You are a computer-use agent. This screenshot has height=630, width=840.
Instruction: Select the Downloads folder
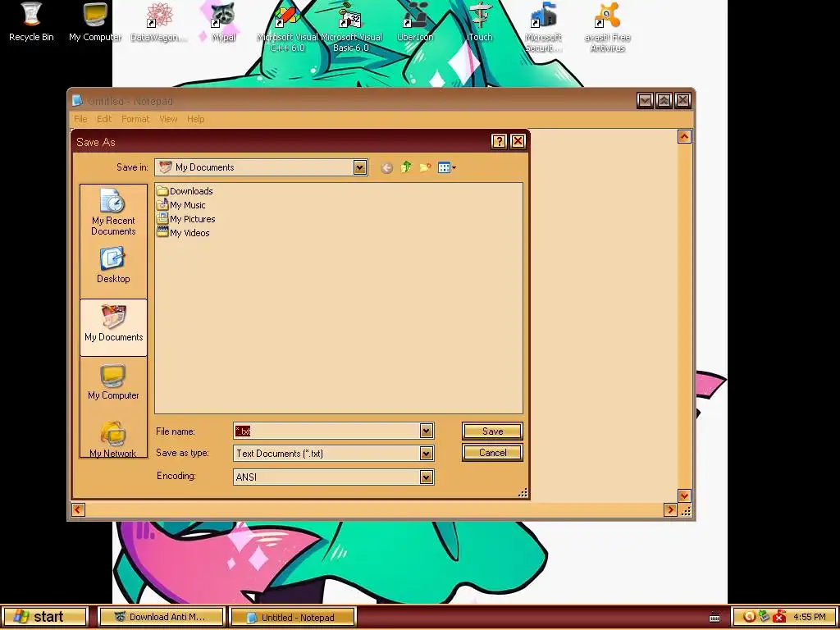(x=185, y=191)
